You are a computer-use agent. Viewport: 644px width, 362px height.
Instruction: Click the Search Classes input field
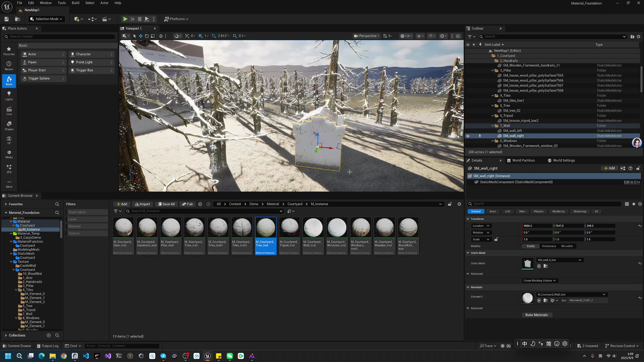point(60,36)
